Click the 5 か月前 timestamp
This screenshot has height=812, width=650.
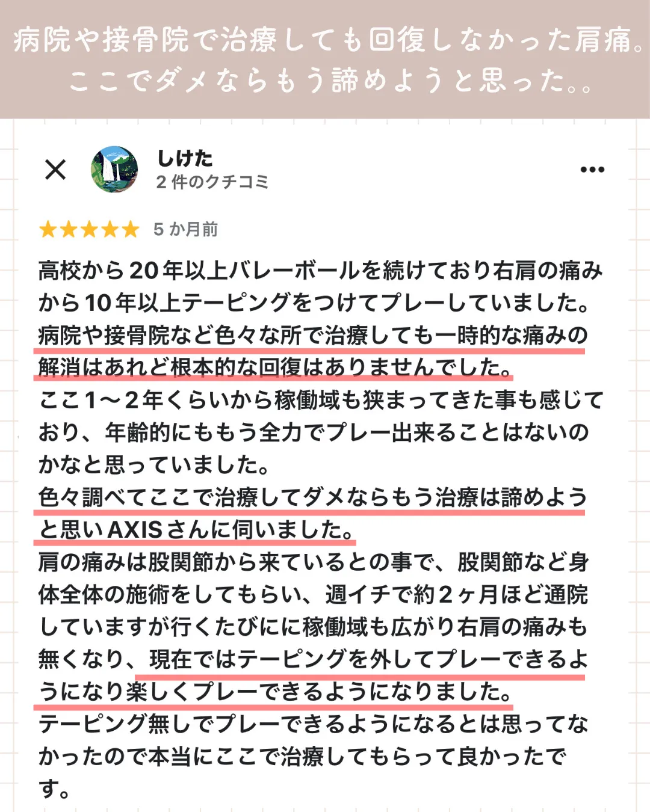[185, 229]
